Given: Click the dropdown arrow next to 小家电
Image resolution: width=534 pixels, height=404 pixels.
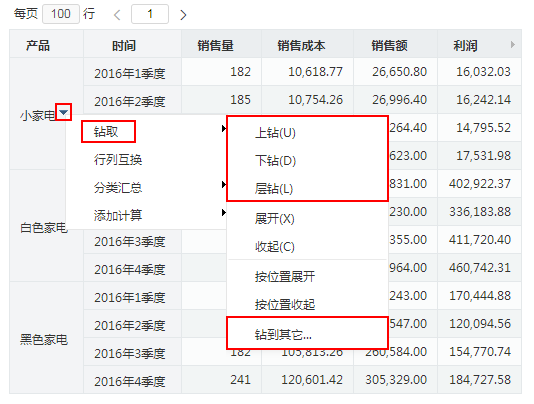Looking at the screenshot, I should 64,112.
